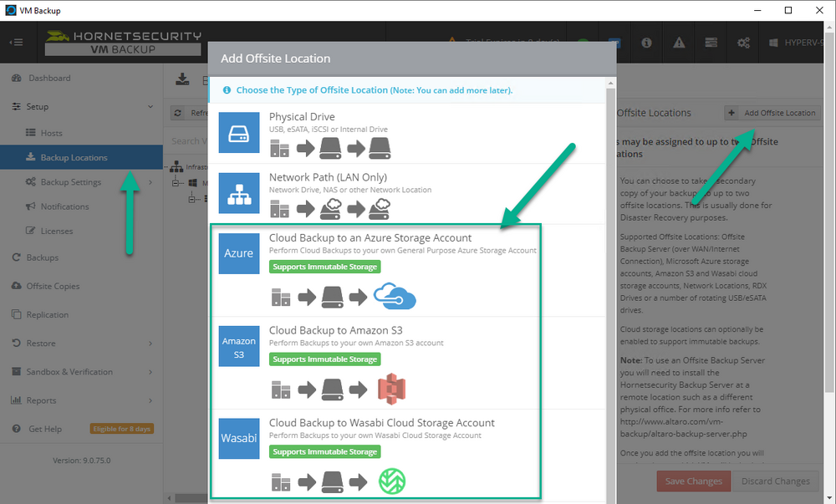Open the server list icon in top bar
Screen dimensions: 836x504
click(711, 43)
